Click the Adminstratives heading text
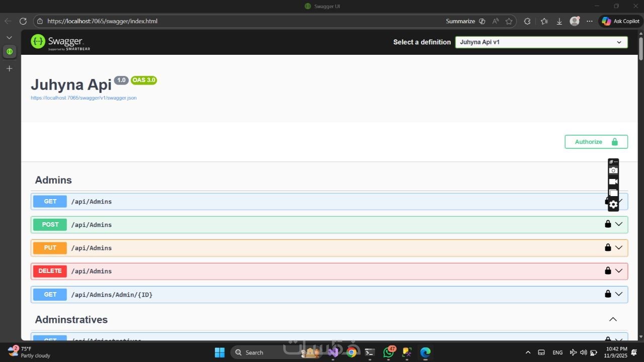 (x=71, y=320)
